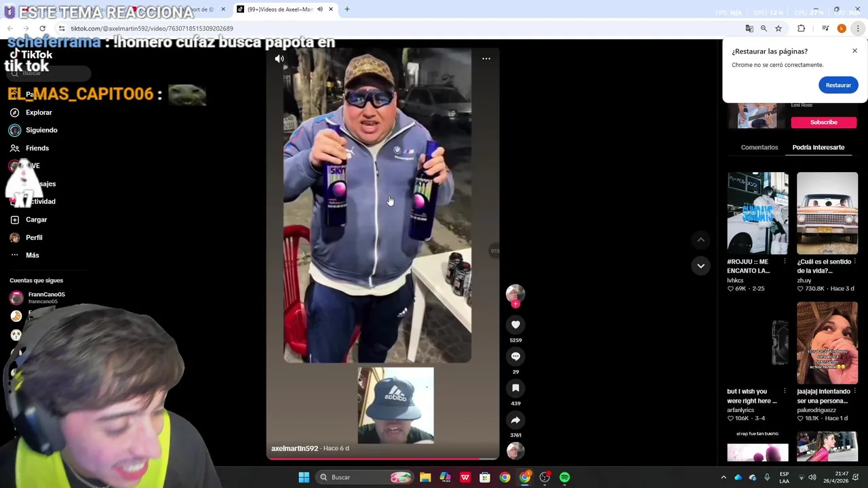Go to the next video with down arrow

[701, 266]
